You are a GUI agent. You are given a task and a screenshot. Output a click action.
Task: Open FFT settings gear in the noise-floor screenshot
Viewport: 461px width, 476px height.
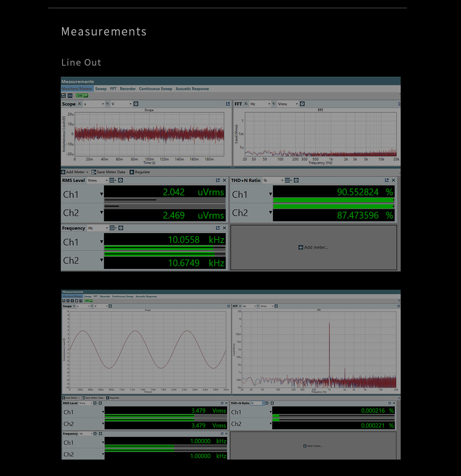[302, 104]
